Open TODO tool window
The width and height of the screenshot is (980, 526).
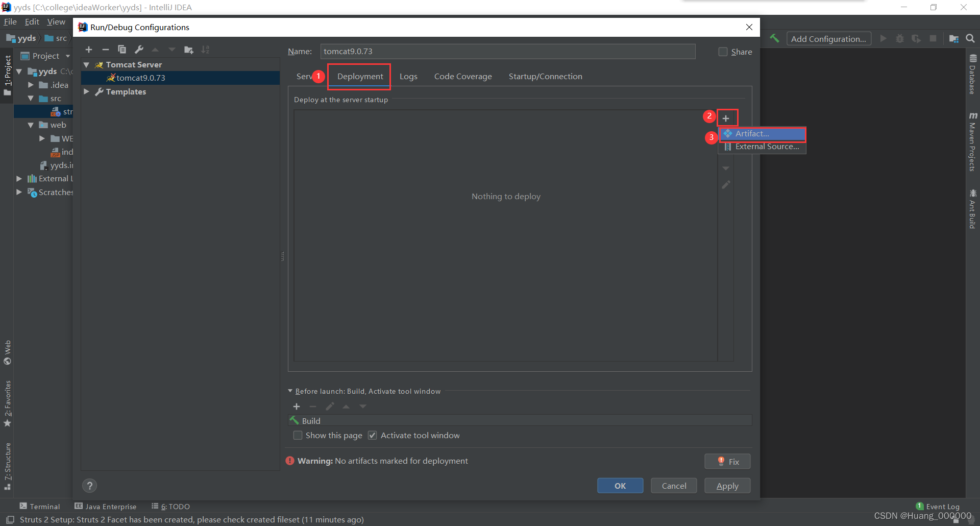170,506
